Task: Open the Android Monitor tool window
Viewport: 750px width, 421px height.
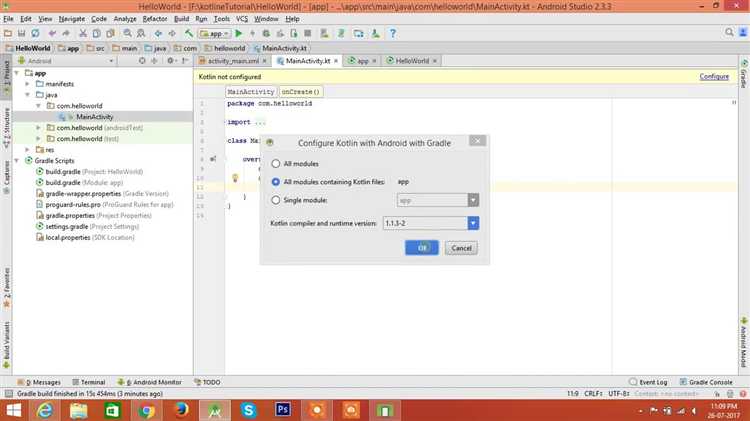Action: tap(150, 382)
